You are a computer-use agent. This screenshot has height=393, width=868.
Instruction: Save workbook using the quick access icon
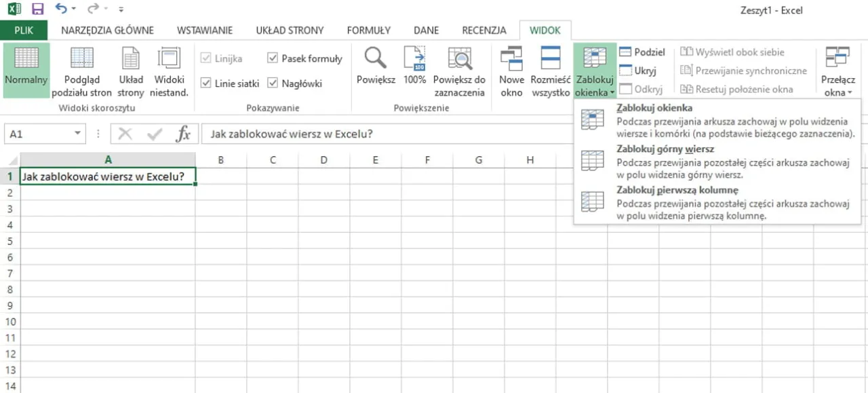click(38, 10)
